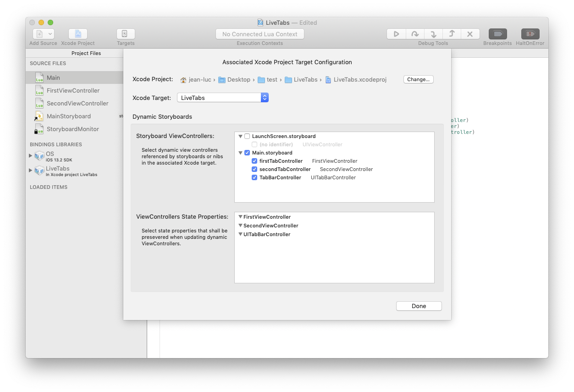
Task: Open the Targets toolbar icon
Action: 126,34
